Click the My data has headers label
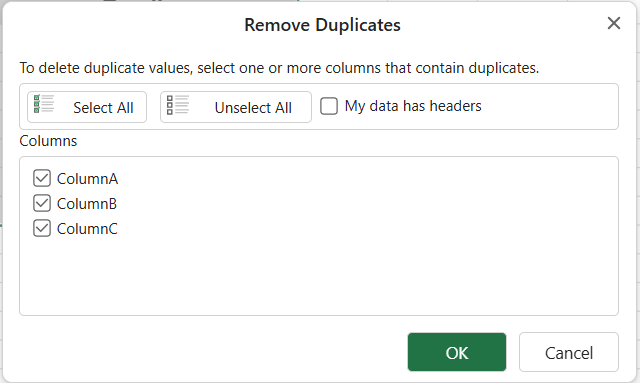The width and height of the screenshot is (640, 383). pyautogui.click(x=413, y=106)
